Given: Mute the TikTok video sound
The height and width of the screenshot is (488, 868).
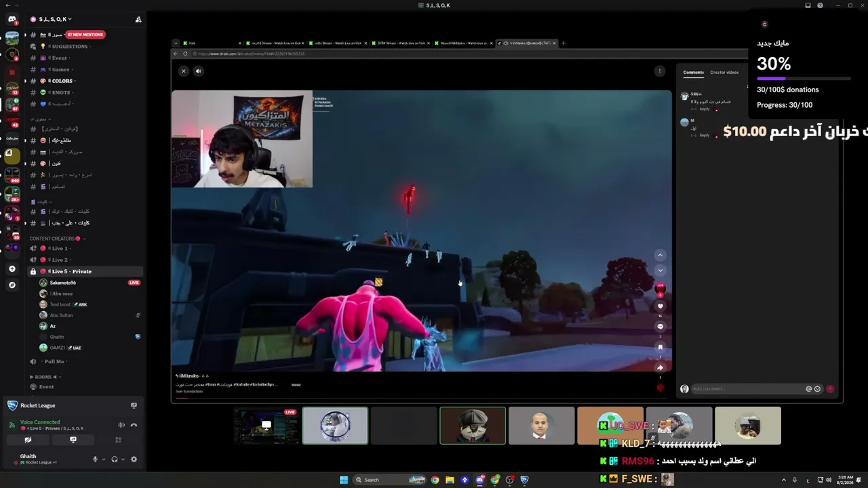Looking at the screenshot, I should click(199, 70).
